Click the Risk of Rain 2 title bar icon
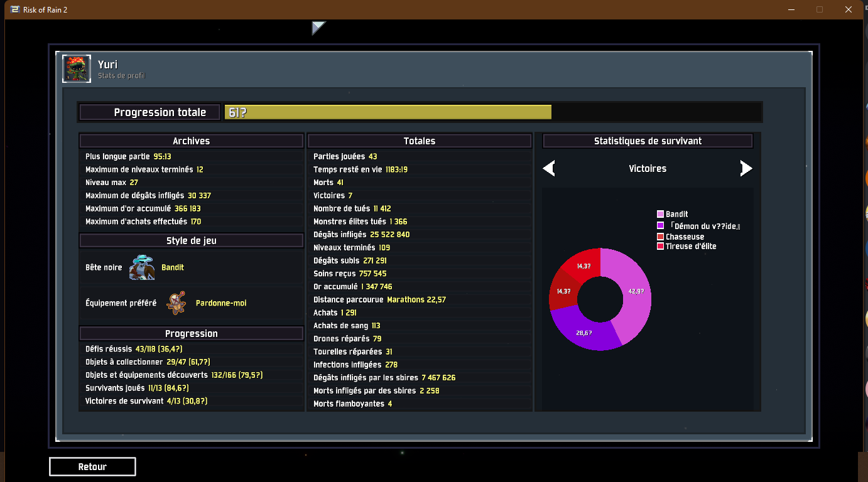The width and height of the screenshot is (868, 482). tap(14, 9)
